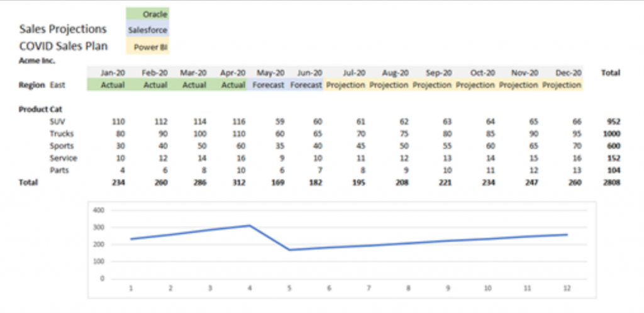
Task: Select the Jun-20 column header
Action: pos(309,73)
